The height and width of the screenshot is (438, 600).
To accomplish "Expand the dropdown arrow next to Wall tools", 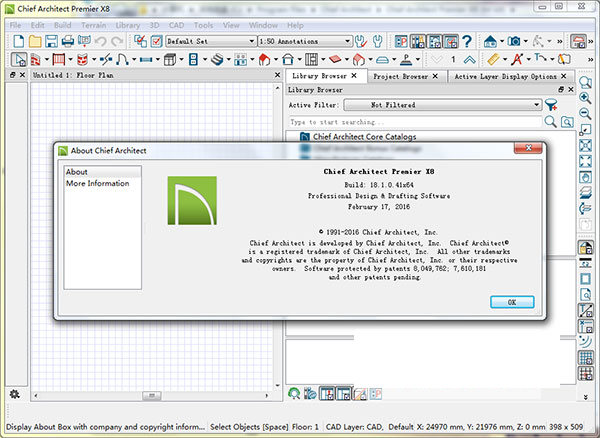I will tap(47, 60).
